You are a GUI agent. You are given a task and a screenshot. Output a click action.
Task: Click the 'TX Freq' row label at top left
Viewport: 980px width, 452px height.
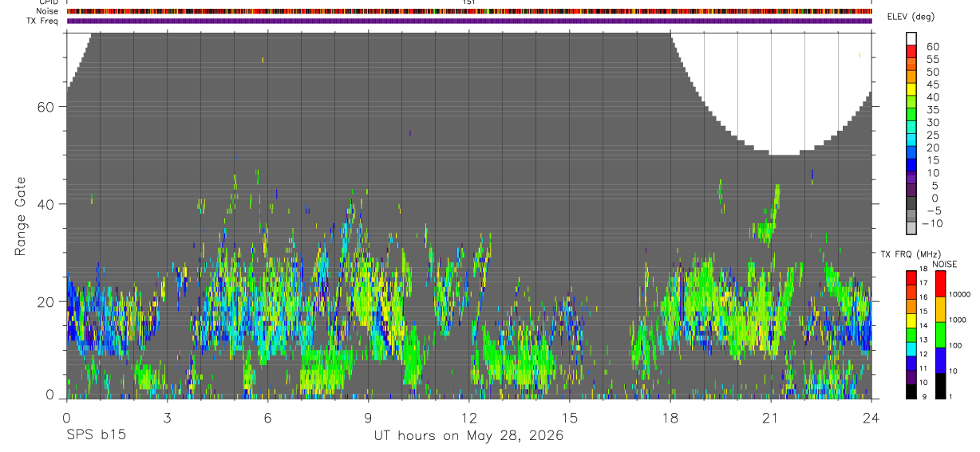(x=43, y=21)
